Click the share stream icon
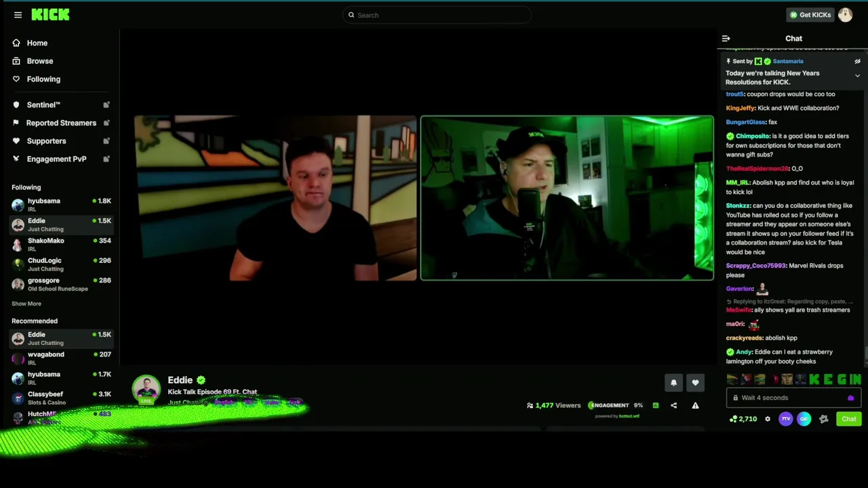Viewport: 868px width, 488px height. tap(673, 405)
